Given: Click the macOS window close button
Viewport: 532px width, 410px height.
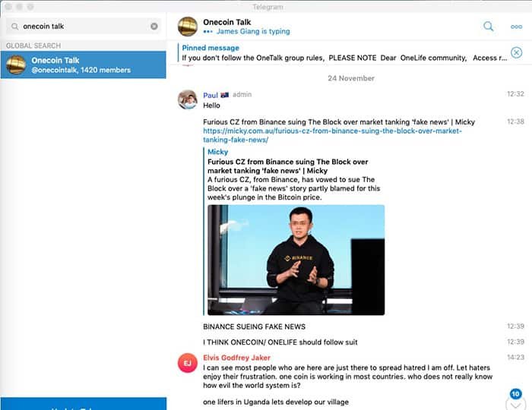Looking at the screenshot, I should pyautogui.click(x=9, y=7).
